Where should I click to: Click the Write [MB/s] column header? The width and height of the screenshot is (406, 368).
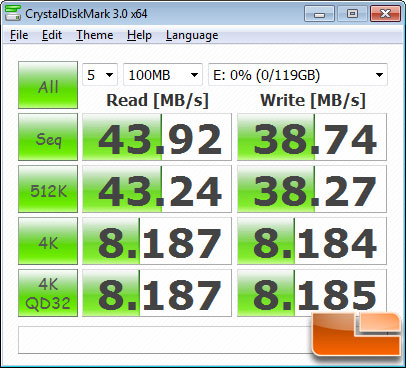pos(313,100)
